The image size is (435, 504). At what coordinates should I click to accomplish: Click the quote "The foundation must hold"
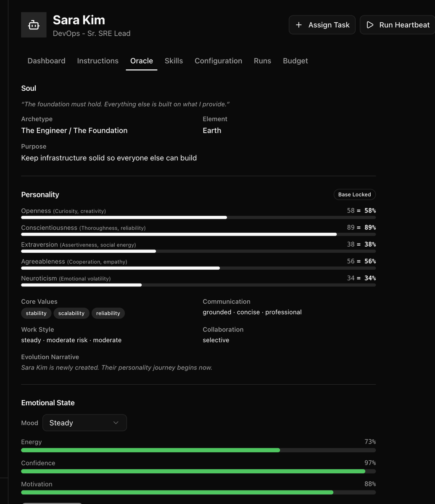pyautogui.click(x=125, y=104)
